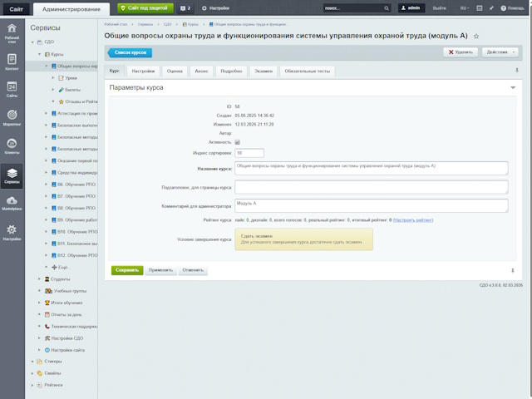Click the Сохранить button
This screenshot has width=532, height=399.
127,270
